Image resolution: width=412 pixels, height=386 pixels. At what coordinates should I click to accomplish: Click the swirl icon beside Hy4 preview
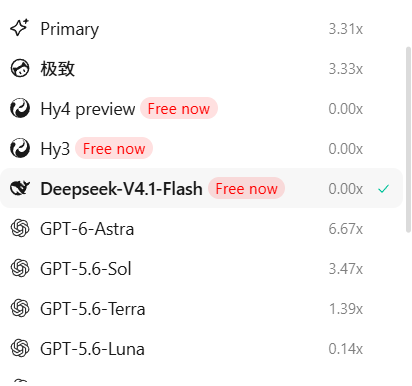click(x=20, y=108)
